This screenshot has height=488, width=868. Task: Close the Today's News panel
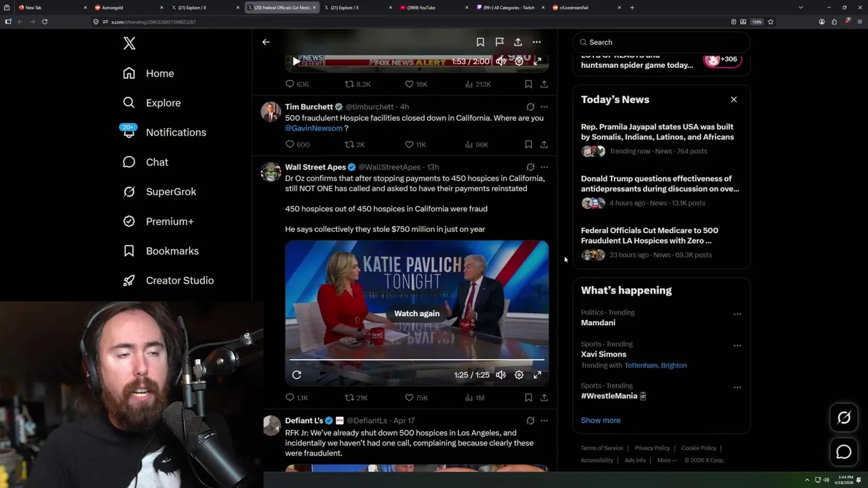tap(734, 100)
